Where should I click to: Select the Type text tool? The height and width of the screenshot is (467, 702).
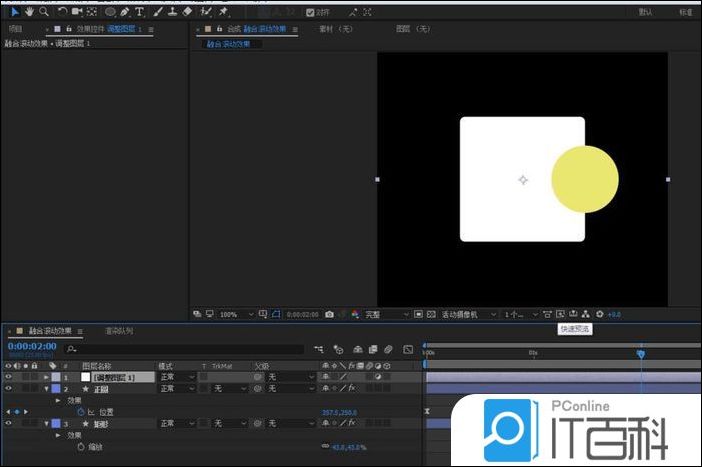coord(139,12)
